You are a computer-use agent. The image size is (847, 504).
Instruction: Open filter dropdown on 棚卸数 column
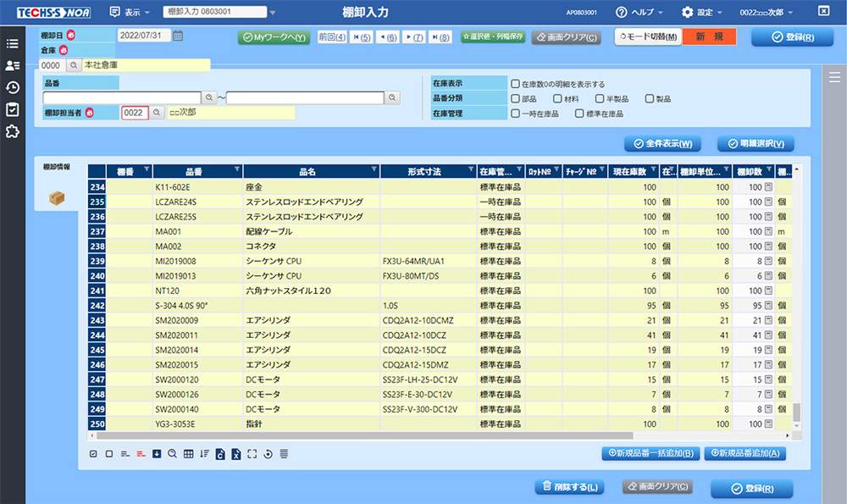click(769, 169)
